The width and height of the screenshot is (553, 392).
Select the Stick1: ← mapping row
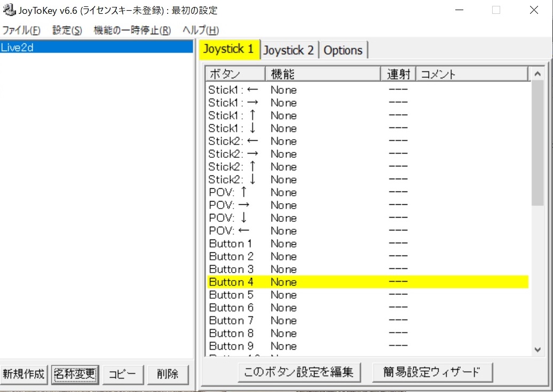[320, 90]
